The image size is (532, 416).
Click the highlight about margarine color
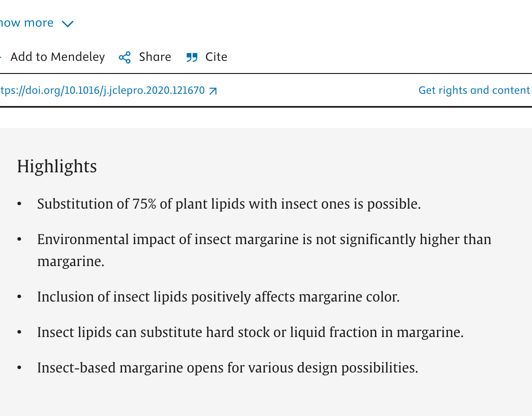pyautogui.click(x=218, y=297)
